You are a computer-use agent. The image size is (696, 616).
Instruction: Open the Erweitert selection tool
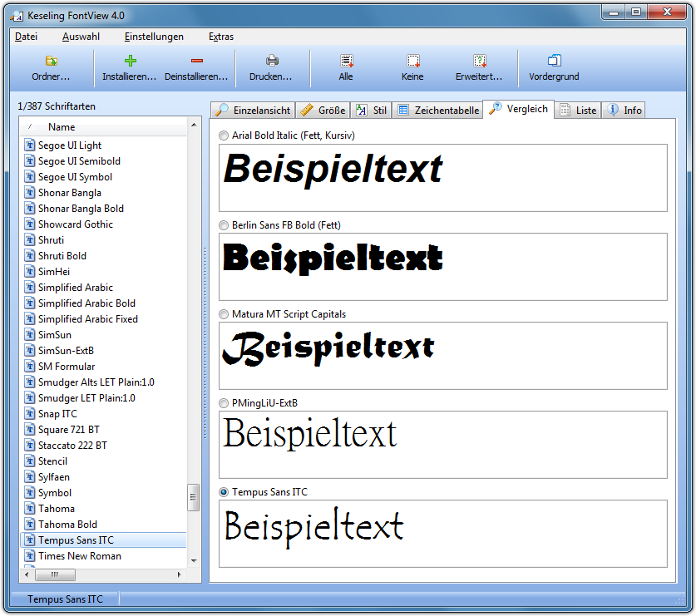(x=480, y=67)
